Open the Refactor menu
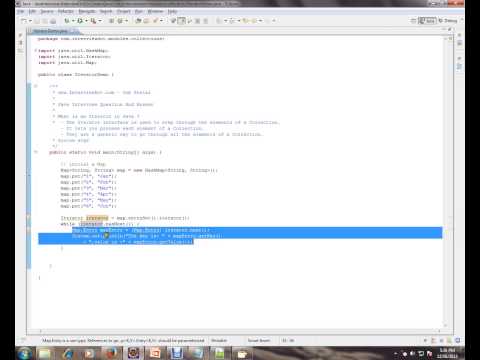The image size is (480, 360). (66, 11)
